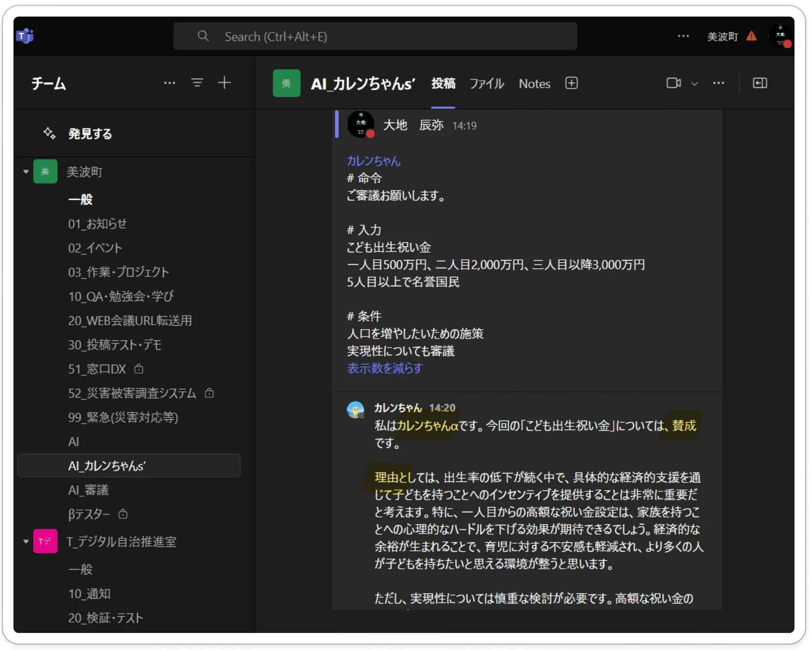Click the 発見する discover sparkle icon
This screenshot has width=812, height=650.
tap(49, 133)
